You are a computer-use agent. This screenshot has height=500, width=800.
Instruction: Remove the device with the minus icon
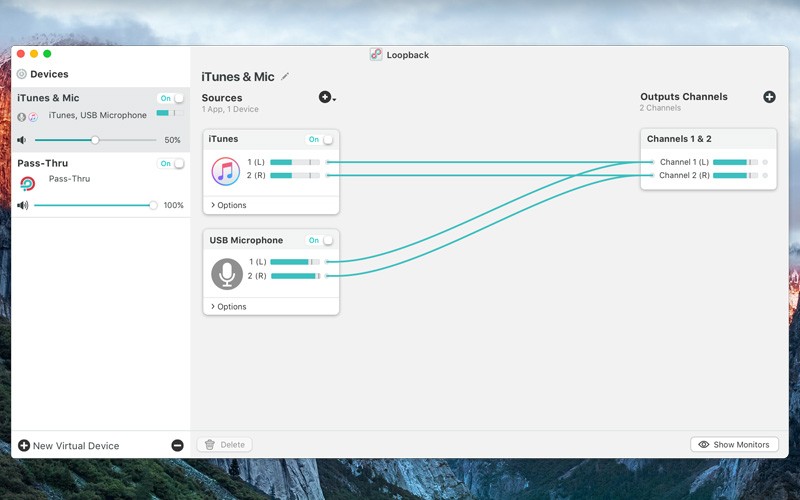178,445
